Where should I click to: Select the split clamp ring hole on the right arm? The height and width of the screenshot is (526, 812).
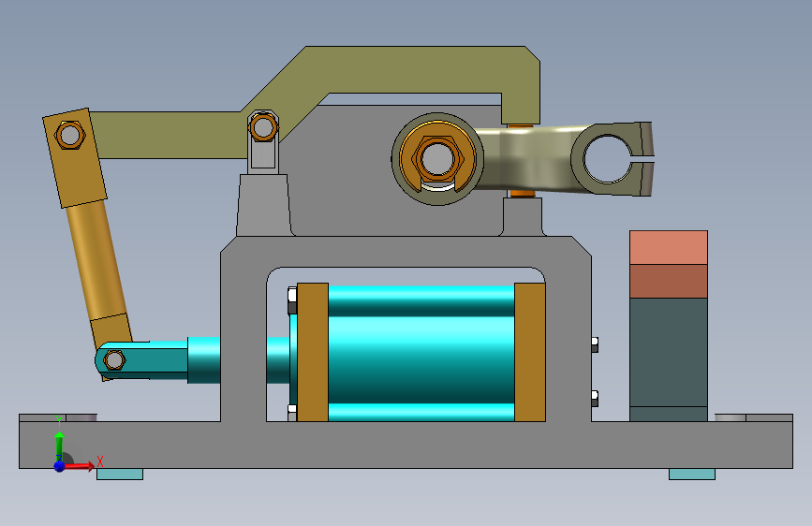coord(607,159)
